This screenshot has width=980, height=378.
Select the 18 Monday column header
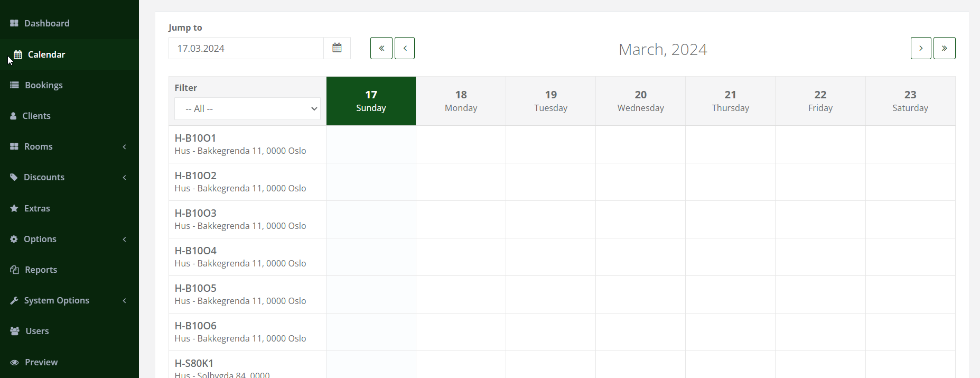tap(461, 101)
